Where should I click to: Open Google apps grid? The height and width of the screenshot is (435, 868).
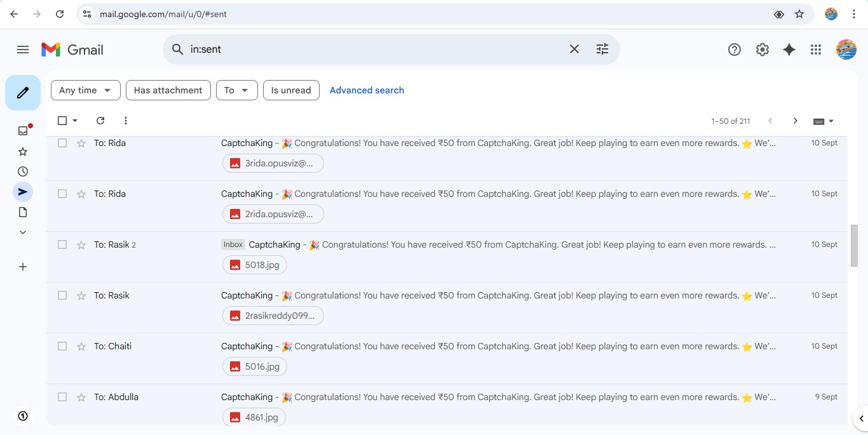[816, 50]
